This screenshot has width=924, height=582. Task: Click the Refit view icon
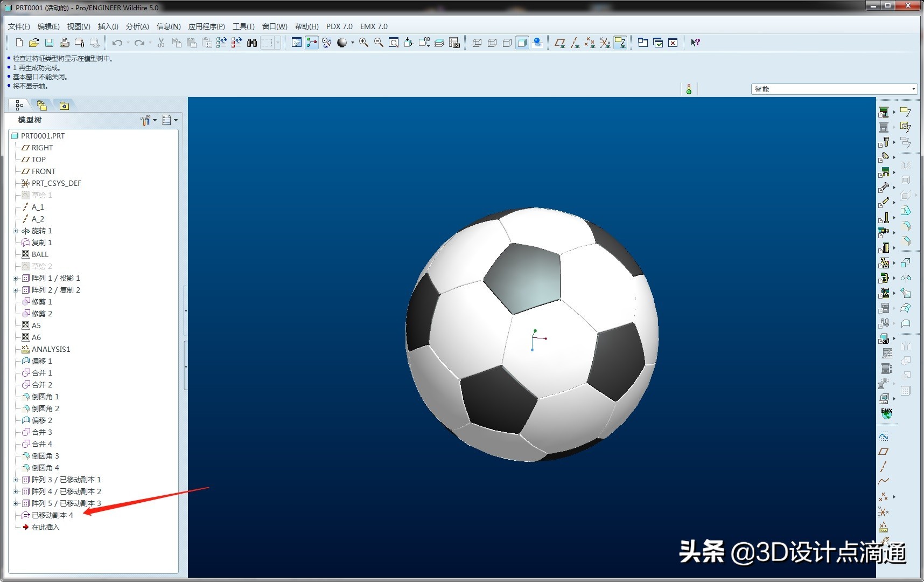pyautogui.click(x=394, y=43)
